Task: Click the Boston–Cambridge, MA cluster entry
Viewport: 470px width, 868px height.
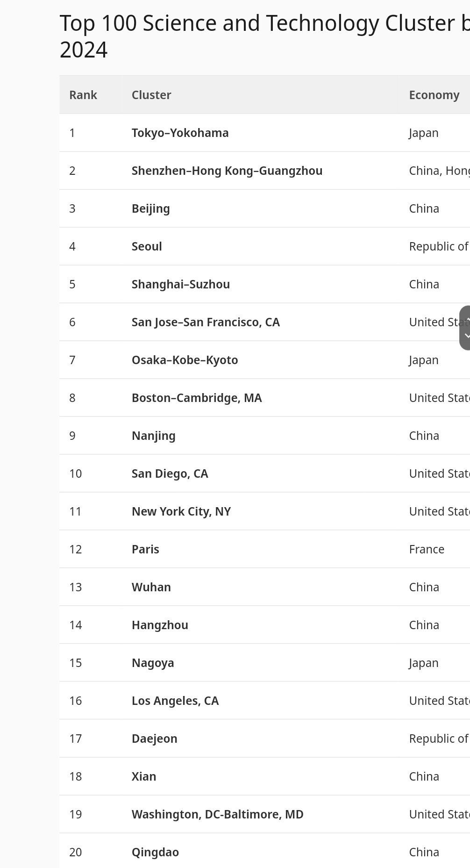Action: (x=197, y=398)
